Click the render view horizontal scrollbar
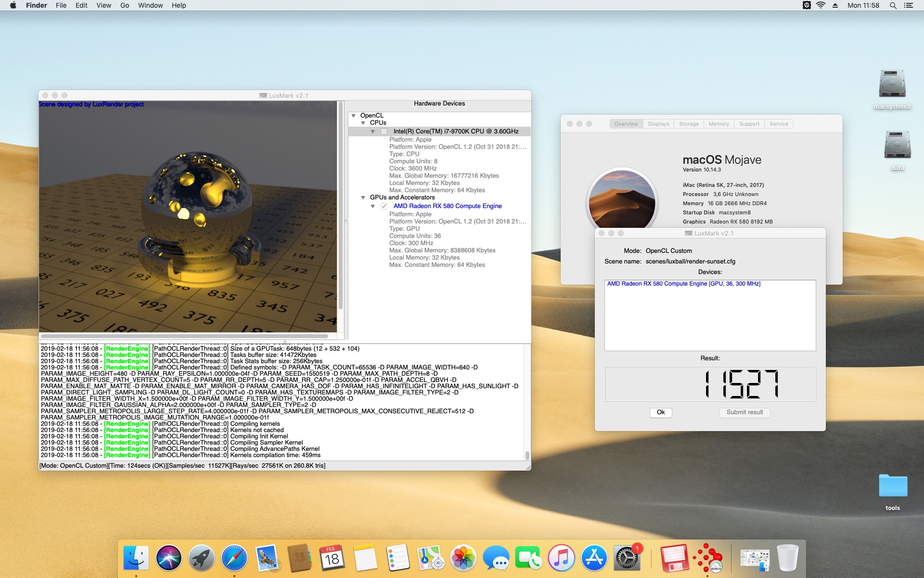Screen dimensions: 924x578 tap(185, 336)
